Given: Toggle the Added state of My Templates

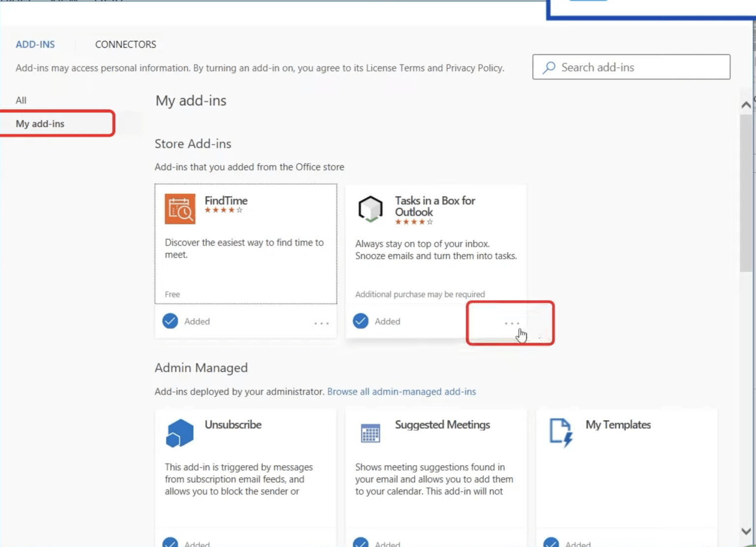Looking at the screenshot, I should coord(551,543).
